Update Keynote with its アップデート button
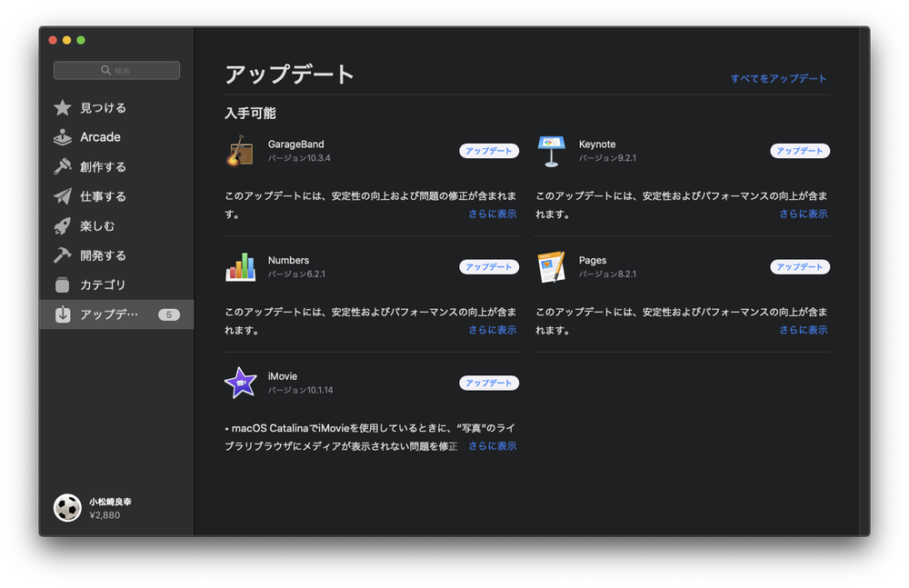The height and width of the screenshot is (588, 909). pyautogui.click(x=800, y=151)
